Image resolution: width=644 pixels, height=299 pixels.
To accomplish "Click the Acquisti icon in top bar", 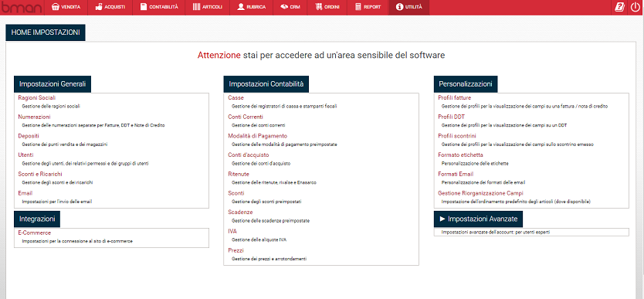I will 99,7.
